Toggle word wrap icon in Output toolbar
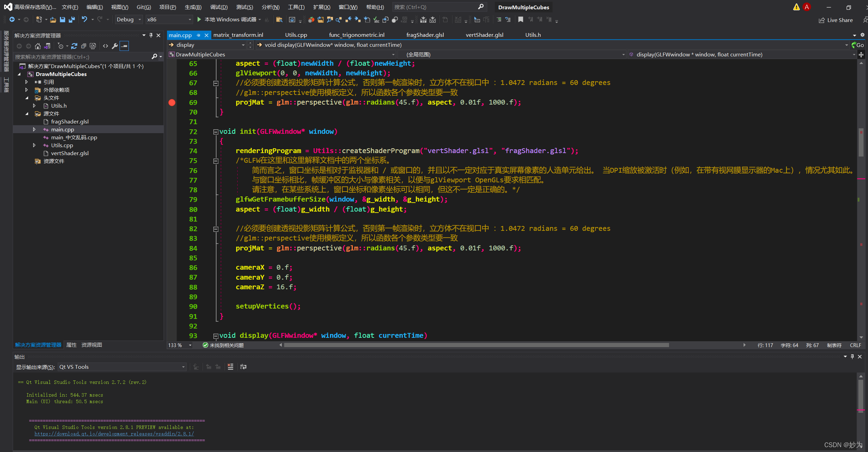 (x=243, y=367)
